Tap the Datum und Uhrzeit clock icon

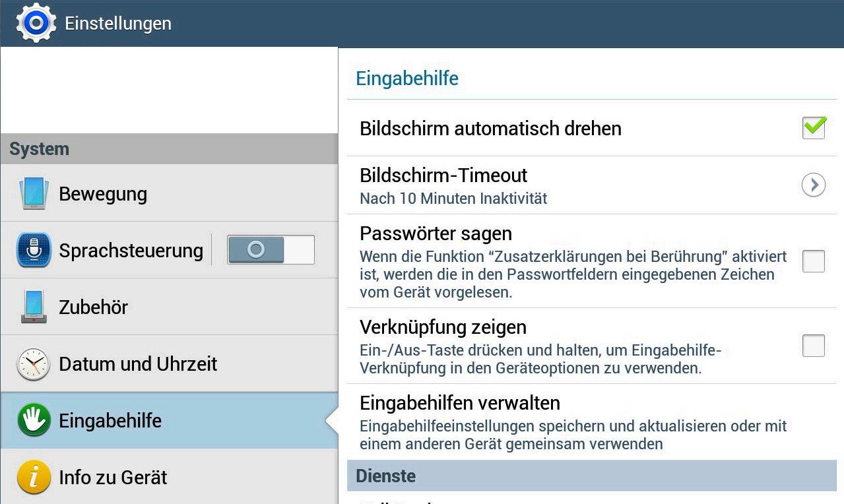(34, 363)
